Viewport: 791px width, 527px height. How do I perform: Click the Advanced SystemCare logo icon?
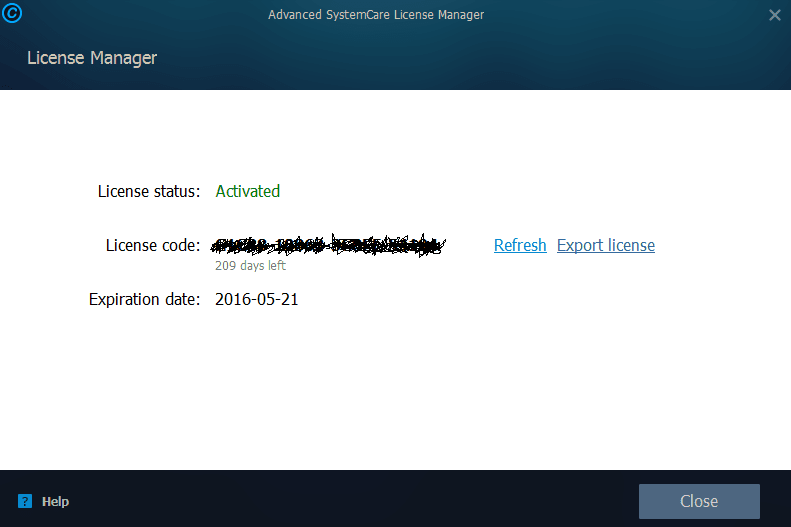12,13
